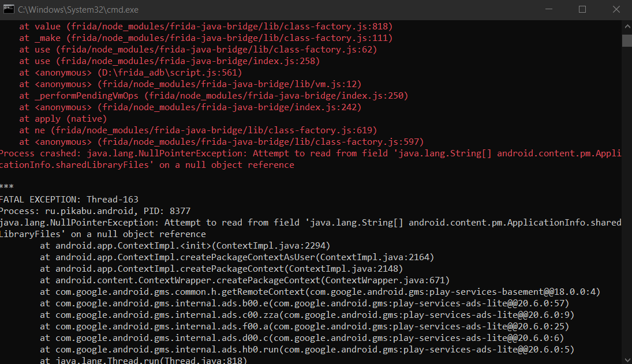Click the three asterisks '***' line
632x364 pixels.
(7, 188)
